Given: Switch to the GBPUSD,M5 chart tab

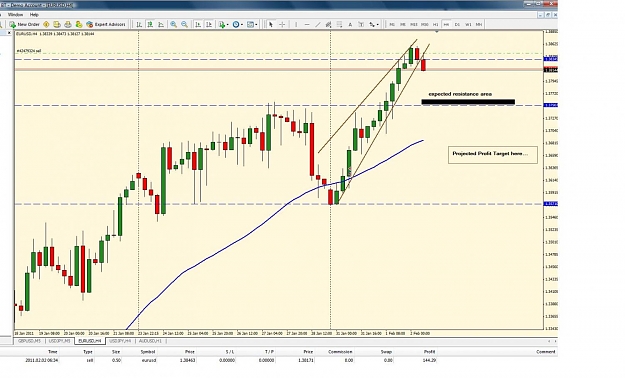Looking at the screenshot, I should (29, 341).
